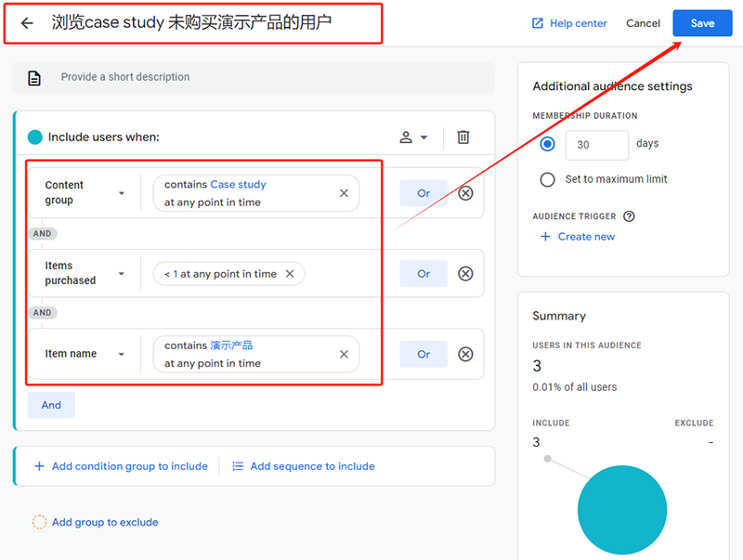Open the Help center link
The image size is (743, 560).
[x=568, y=23]
